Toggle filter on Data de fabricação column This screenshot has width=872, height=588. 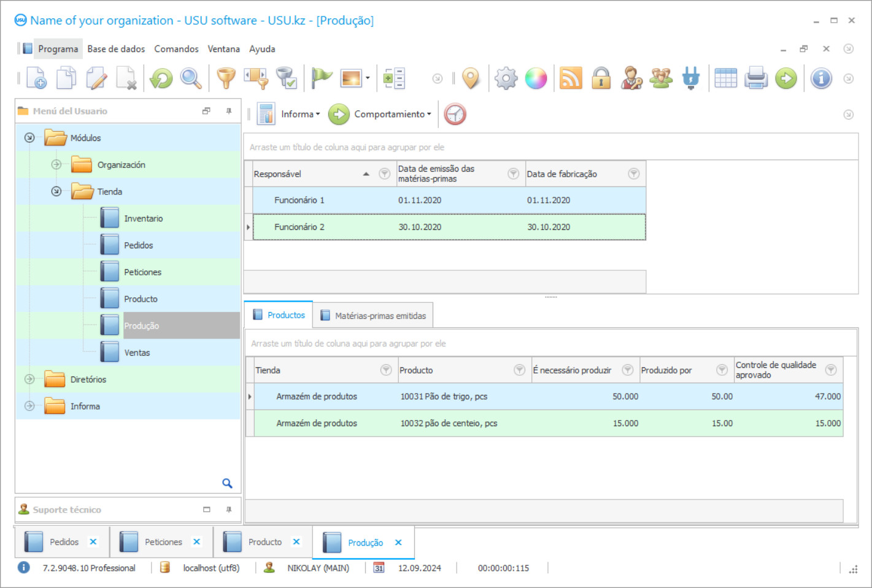click(634, 174)
